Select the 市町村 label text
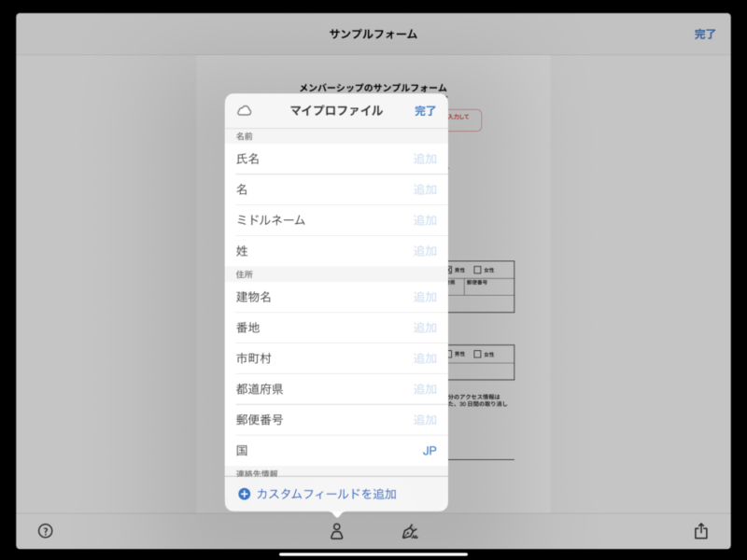Viewport: 747px width, 560px height. point(253,358)
